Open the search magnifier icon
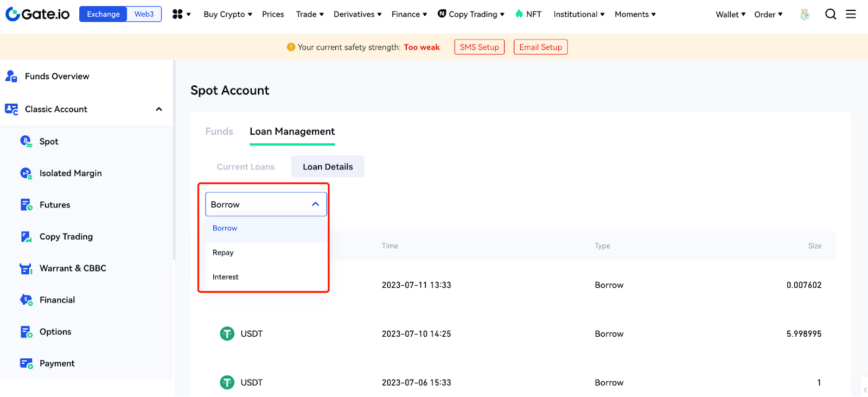868x397 pixels. coord(831,14)
